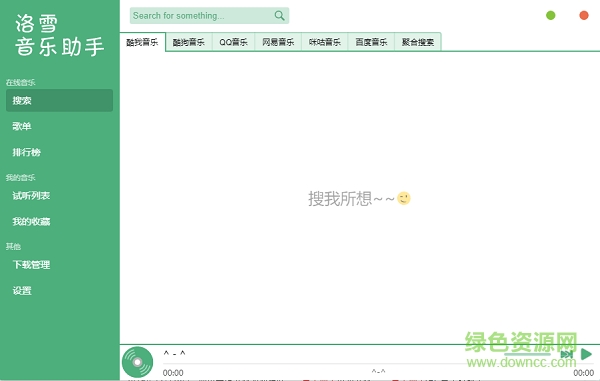Switch to the 酷我音乐 tab
The image size is (600, 381).
coord(142,42)
